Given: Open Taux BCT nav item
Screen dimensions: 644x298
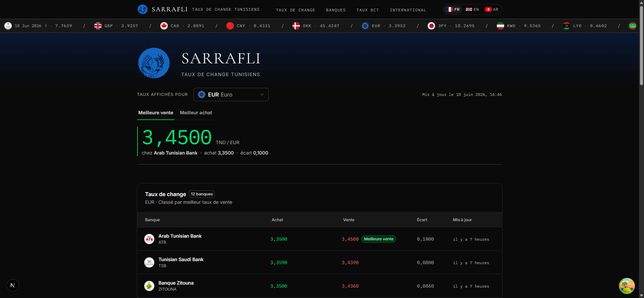Looking at the screenshot, I should pos(368,10).
